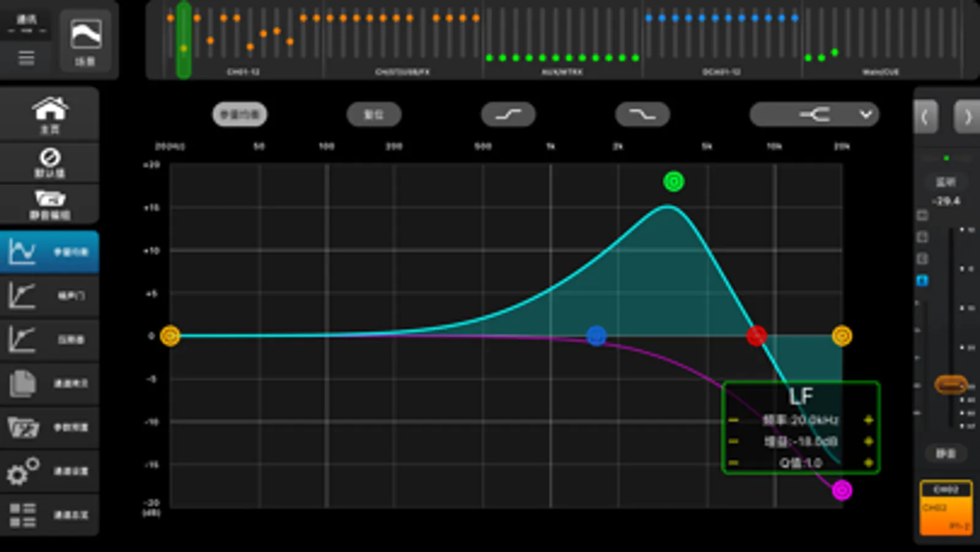Select the red EQ band node

point(756,335)
